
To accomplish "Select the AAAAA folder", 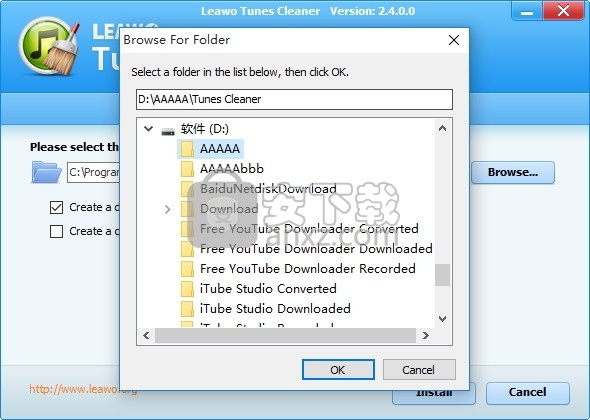I will point(220,149).
